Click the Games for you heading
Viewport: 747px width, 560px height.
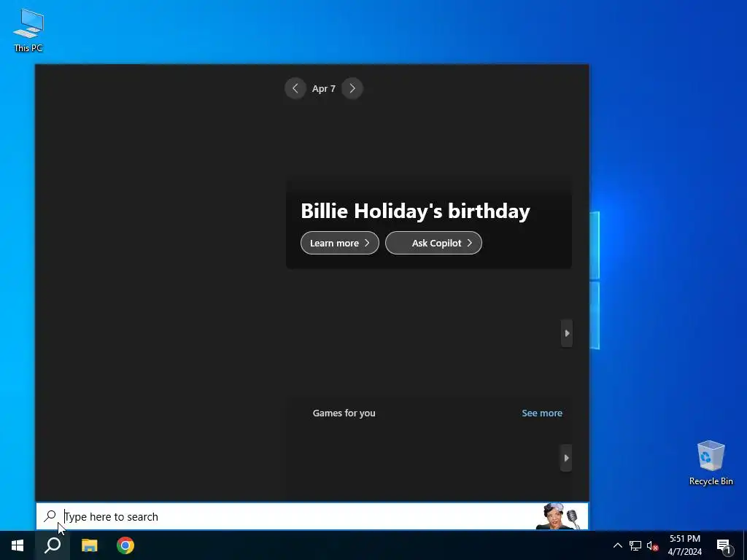[344, 413]
